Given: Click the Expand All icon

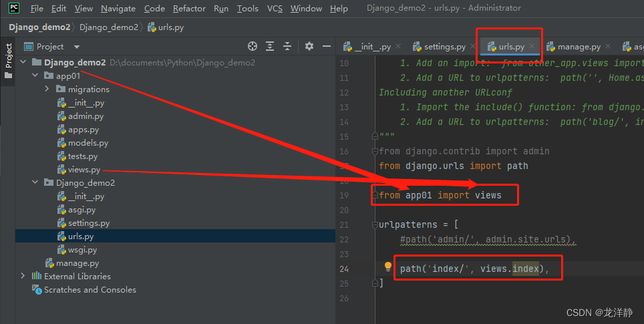Looking at the screenshot, I should [x=270, y=46].
